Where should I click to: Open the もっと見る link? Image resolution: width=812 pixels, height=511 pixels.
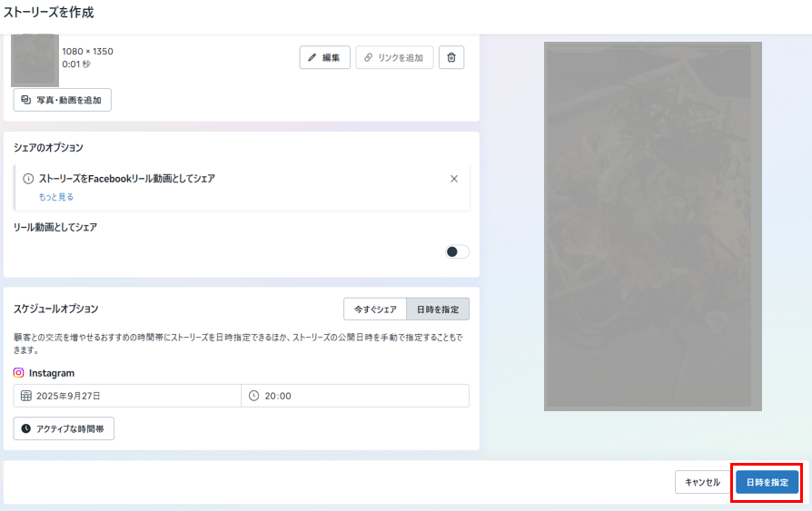tap(55, 197)
